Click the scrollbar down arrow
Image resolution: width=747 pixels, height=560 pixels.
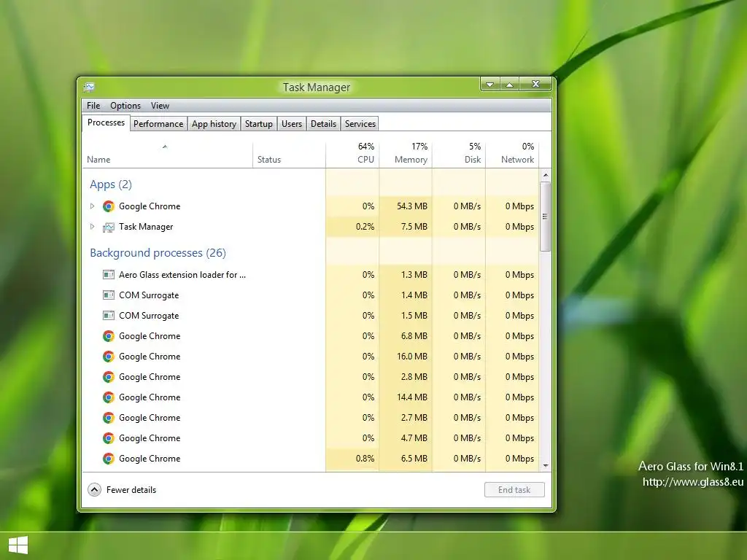546,466
